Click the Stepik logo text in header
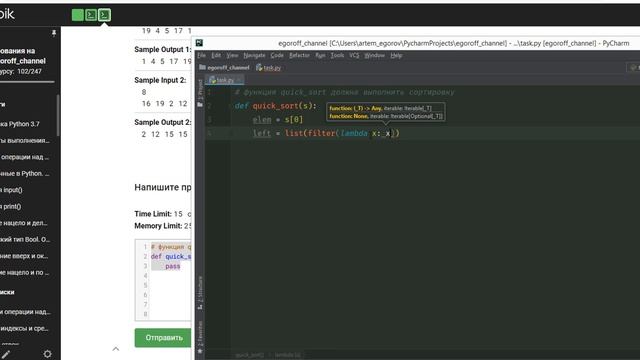 7,14
